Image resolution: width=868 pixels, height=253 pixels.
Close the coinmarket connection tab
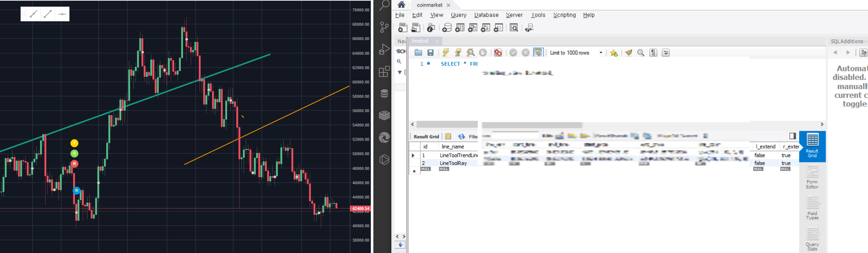click(x=448, y=5)
